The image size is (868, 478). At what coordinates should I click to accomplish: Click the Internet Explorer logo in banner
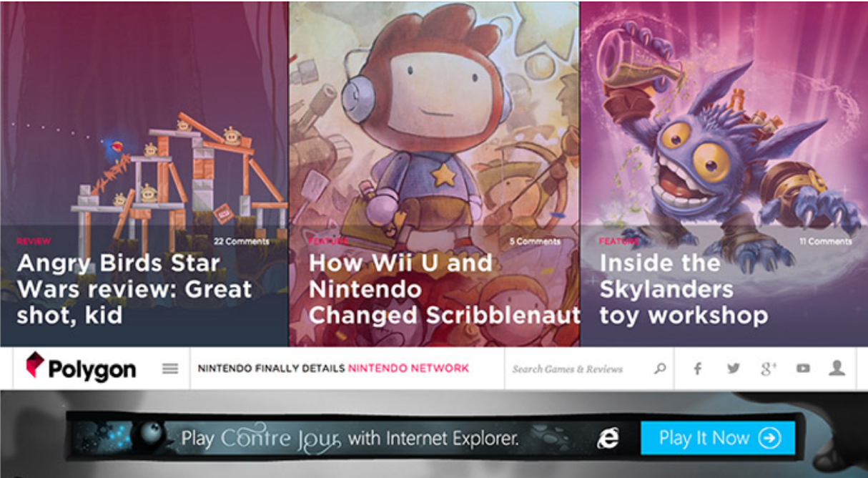[x=608, y=438]
